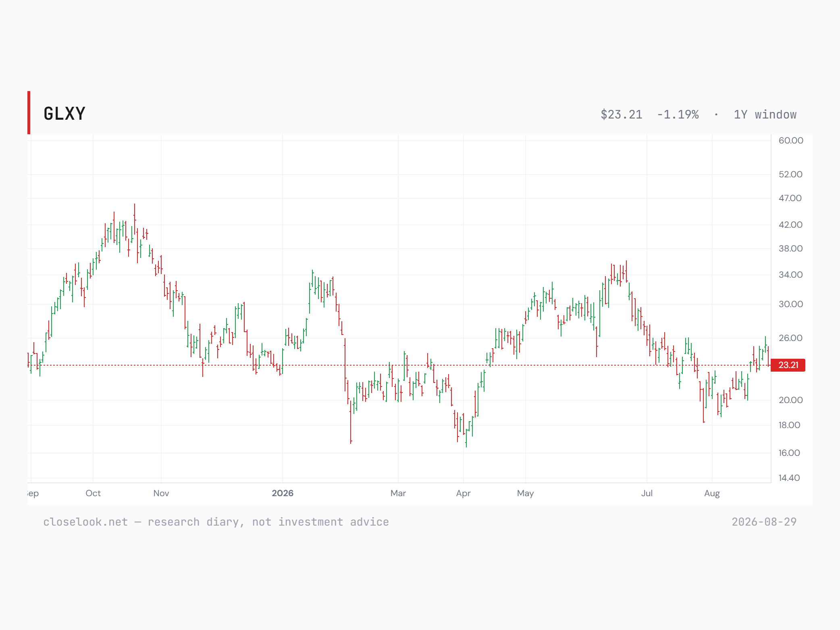Click the 1Y window label
Viewport: 840px width, 630px height.
(765, 114)
